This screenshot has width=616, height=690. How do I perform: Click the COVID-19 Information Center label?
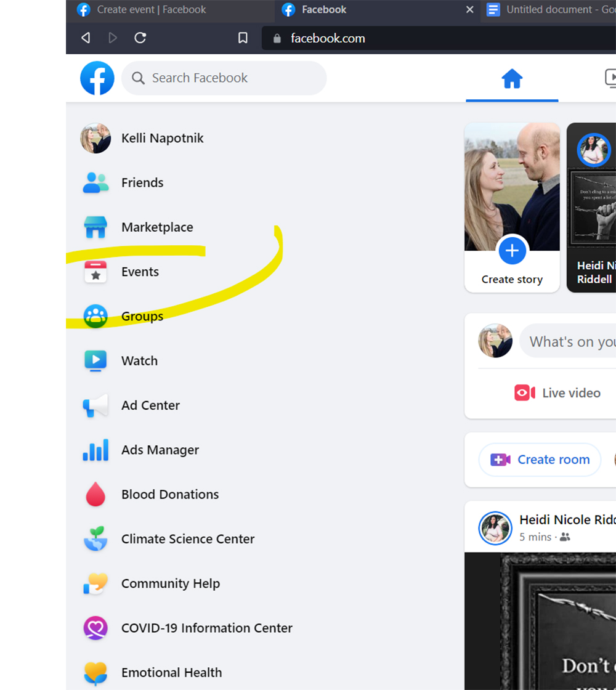click(207, 628)
